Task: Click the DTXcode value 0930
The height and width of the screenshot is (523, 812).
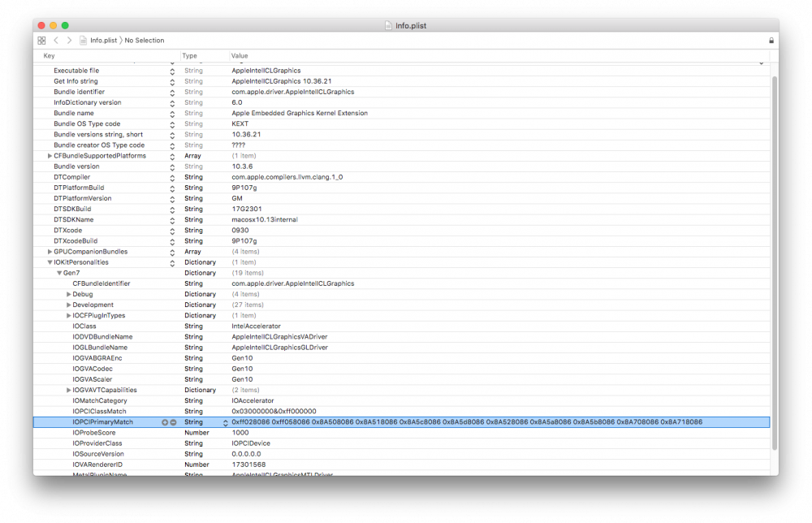Action: tap(240, 231)
